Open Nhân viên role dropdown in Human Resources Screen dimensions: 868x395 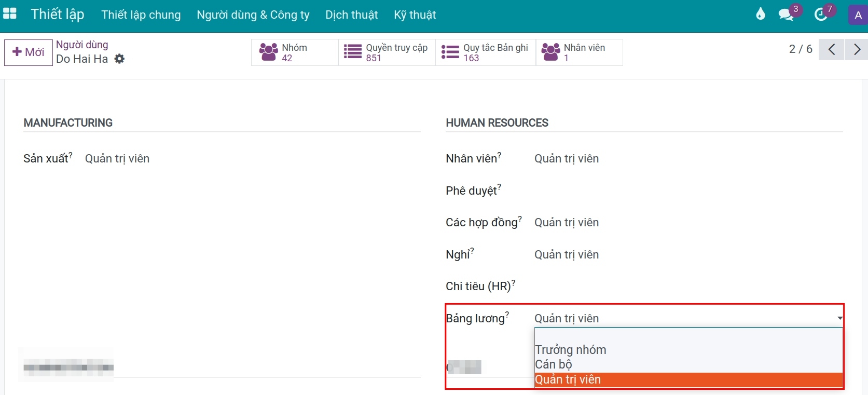[x=688, y=159]
